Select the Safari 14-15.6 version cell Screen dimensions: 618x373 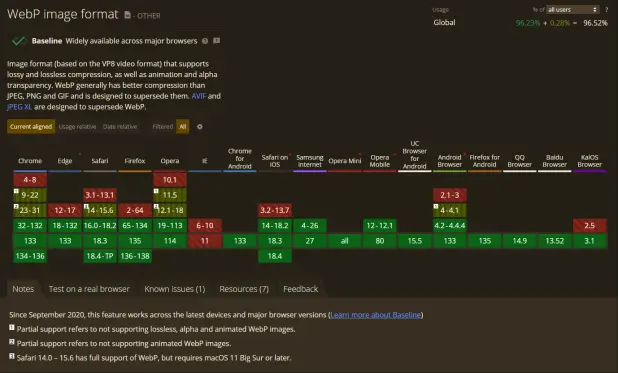pos(100,211)
